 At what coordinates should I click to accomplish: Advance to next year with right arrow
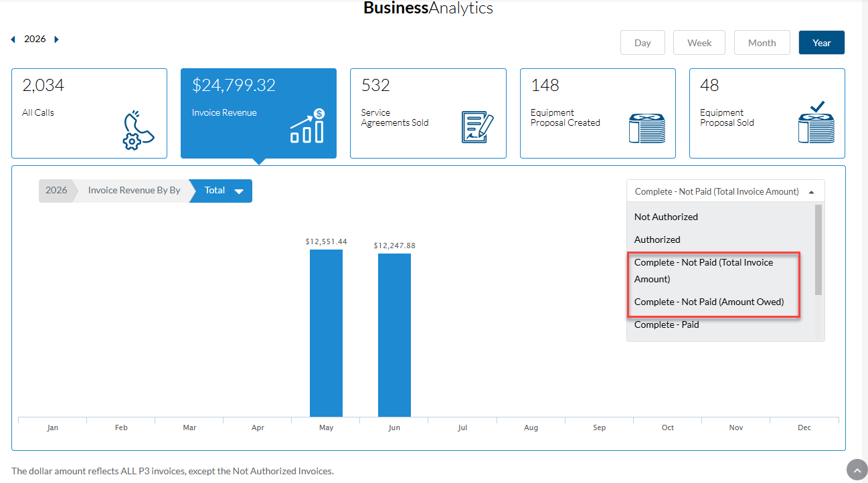point(56,39)
